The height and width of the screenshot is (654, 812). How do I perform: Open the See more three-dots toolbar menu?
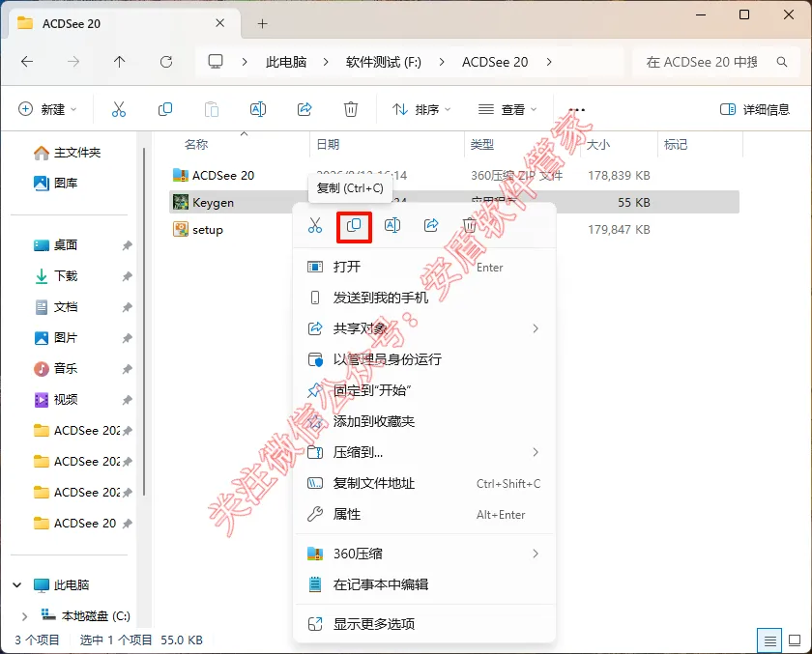pyautogui.click(x=576, y=110)
